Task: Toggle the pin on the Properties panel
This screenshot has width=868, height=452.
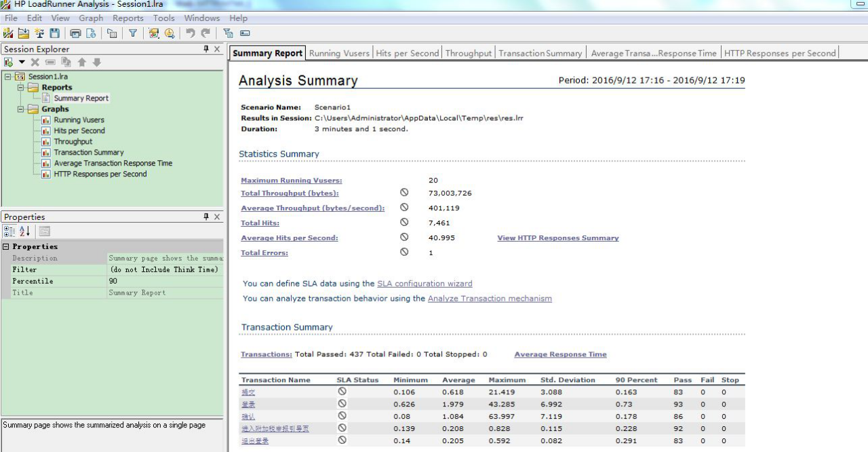Action: coord(206,216)
